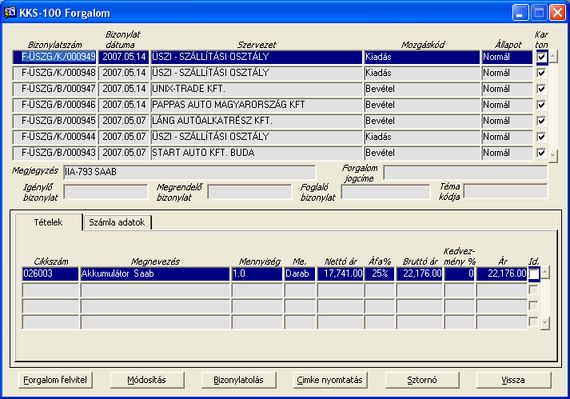
Task: Click LÁNG AUTÓALKATRÉSZ KFT. cell
Action: point(256,121)
